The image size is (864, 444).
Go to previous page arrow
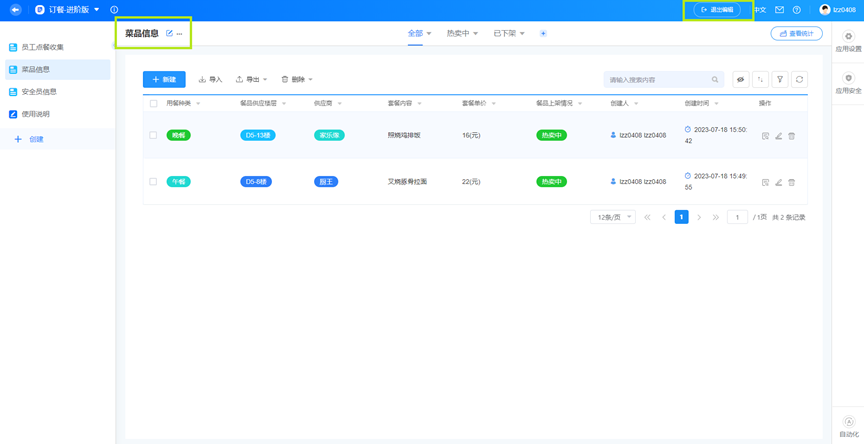point(664,217)
